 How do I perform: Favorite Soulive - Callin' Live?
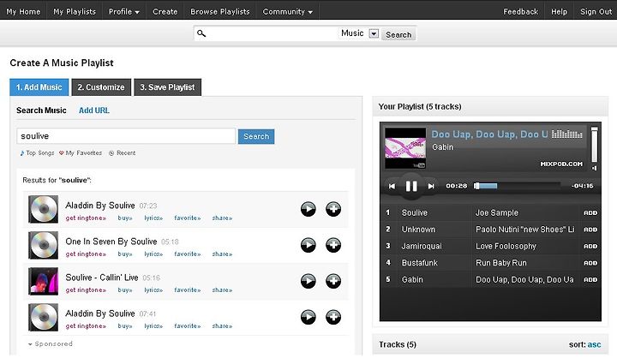click(x=188, y=290)
